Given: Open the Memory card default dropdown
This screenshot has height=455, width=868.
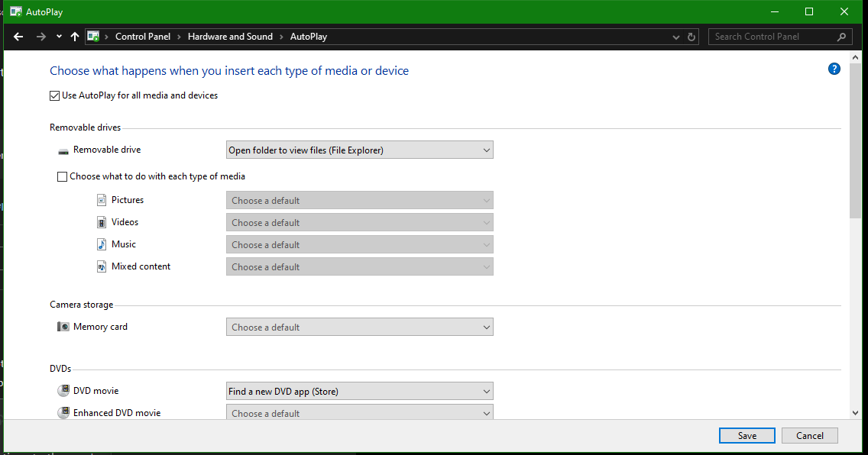Looking at the screenshot, I should click(x=359, y=327).
